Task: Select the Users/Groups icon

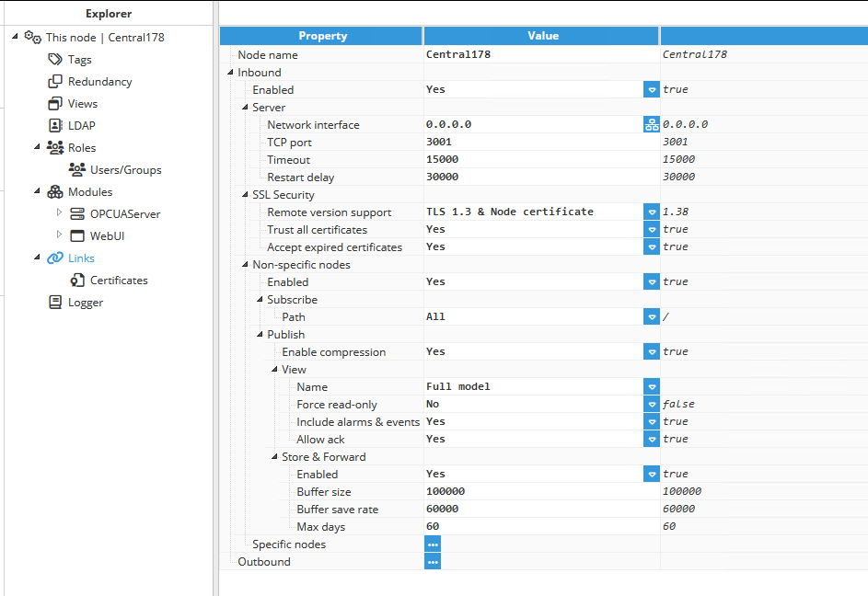Action: coord(77,169)
